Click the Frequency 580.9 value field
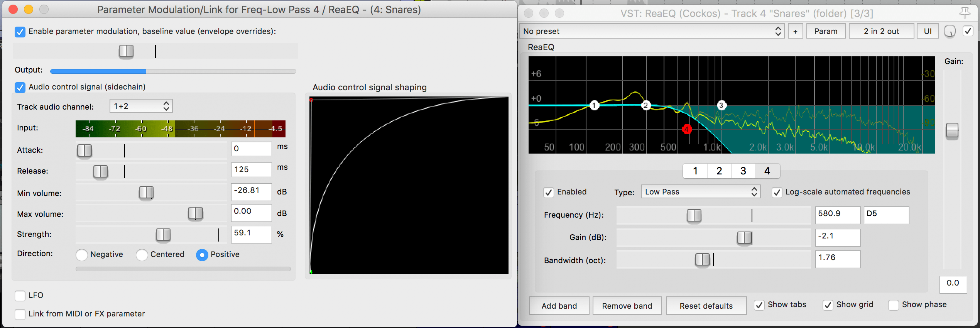 pos(838,215)
